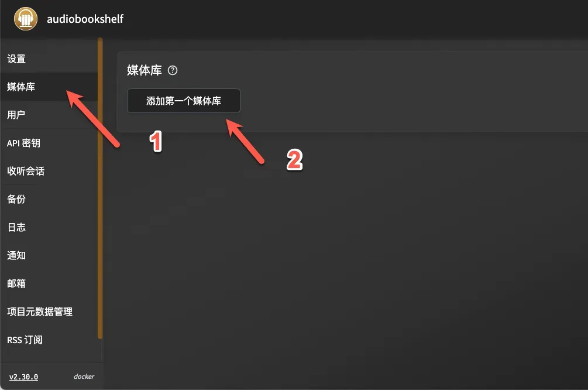Viewport: 588px width, 390px height.
Task: Open 收听会话 listening sessions
Action: (x=49, y=171)
